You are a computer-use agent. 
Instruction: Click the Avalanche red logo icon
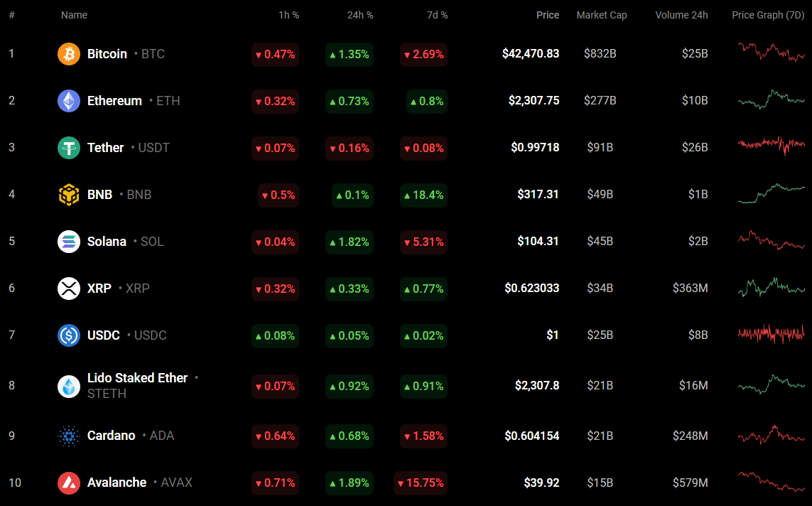point(69,483)
